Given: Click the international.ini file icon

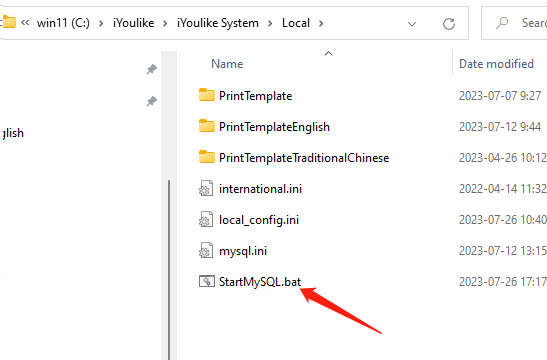Looking at the screenshot, I should click(x=206, y=188).
